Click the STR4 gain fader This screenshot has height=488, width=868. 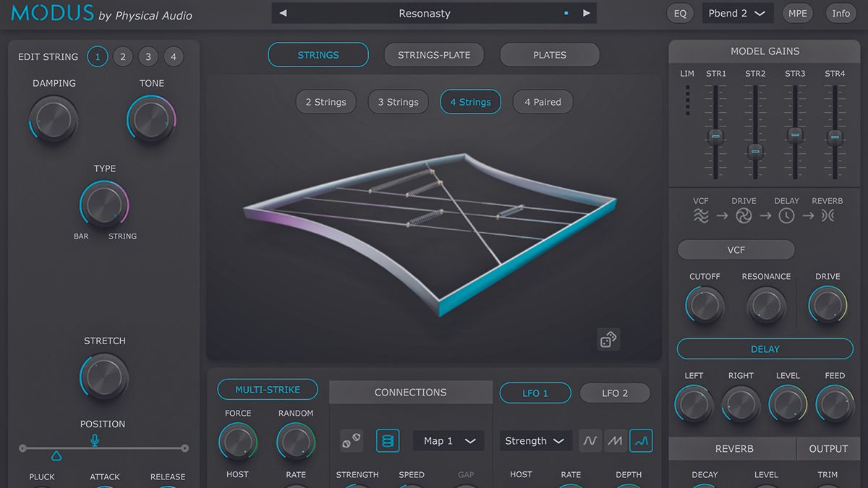point(835,136)
